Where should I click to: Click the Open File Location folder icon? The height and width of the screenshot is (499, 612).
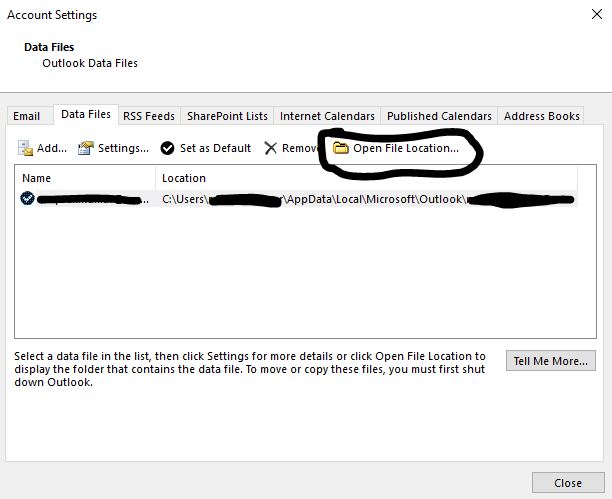click(340, 148)
